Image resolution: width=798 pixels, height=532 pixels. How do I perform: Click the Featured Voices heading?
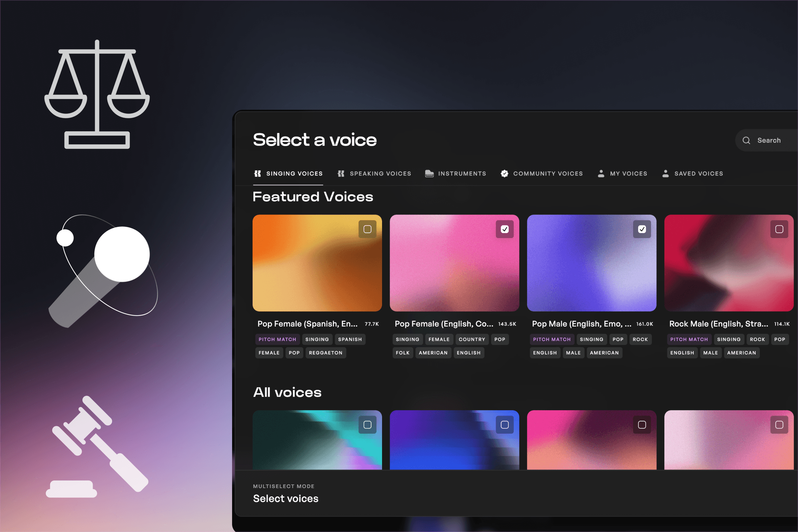coord(313,197)
